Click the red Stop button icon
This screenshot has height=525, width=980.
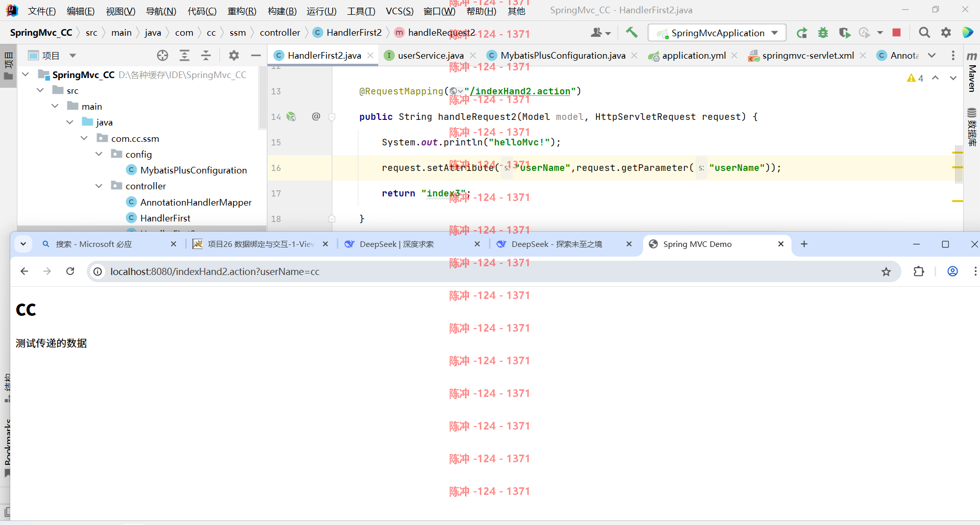(x=896, y=33)
